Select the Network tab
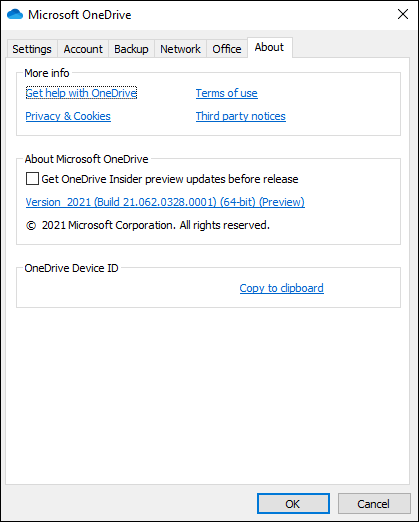This screenshot has width=419, height=522. (180, 49)
